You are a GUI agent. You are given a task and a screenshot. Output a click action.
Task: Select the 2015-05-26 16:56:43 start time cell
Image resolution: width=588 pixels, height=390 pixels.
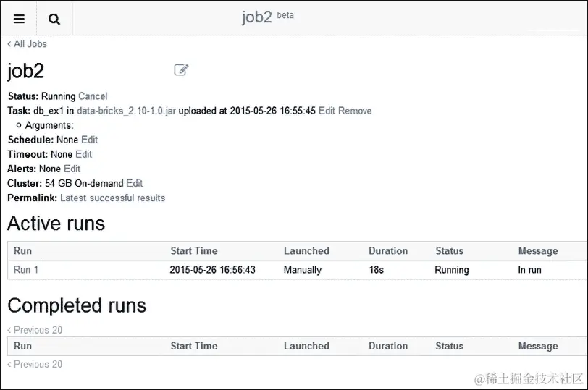(213, 270)
